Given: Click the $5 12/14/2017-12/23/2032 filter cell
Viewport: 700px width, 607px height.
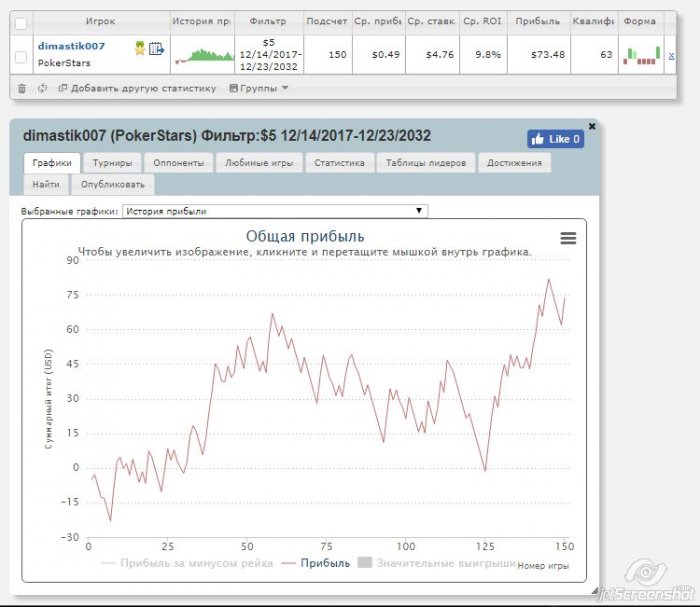Looking at the screenshot, I should click(x=269, y=54).
